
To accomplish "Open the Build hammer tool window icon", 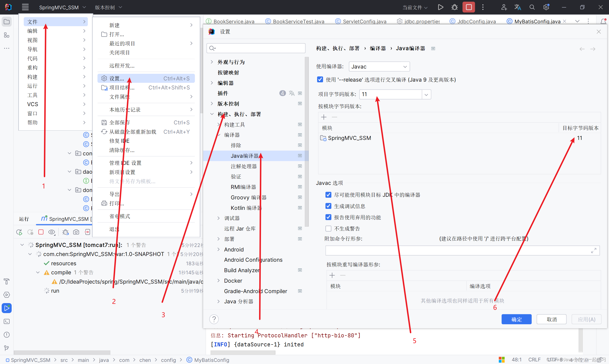I will click(x=7, y=281).
